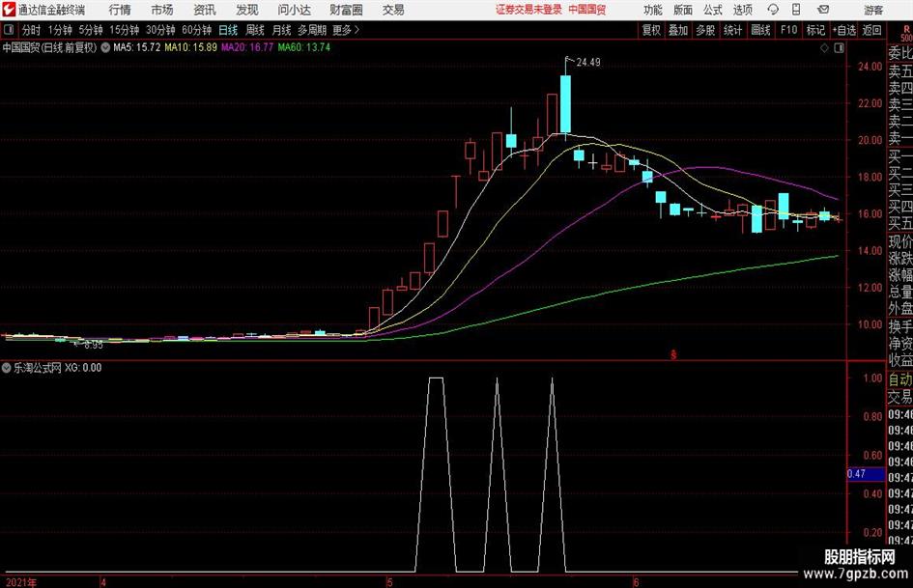Expand the 乐淘公式网 indicator dropdown arrow
Viewport: 913px width, 588px height.
click(x=7, y=368)
